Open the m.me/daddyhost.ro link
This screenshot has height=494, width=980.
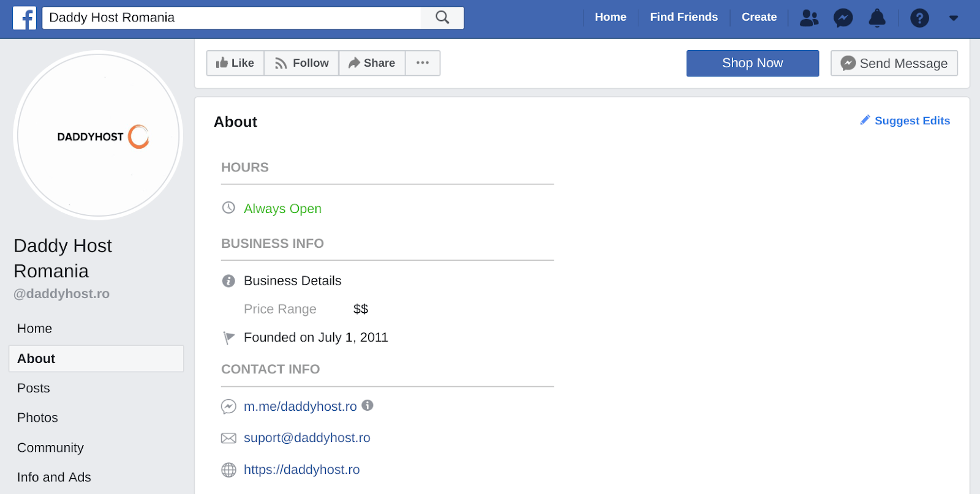coord(300,406)
